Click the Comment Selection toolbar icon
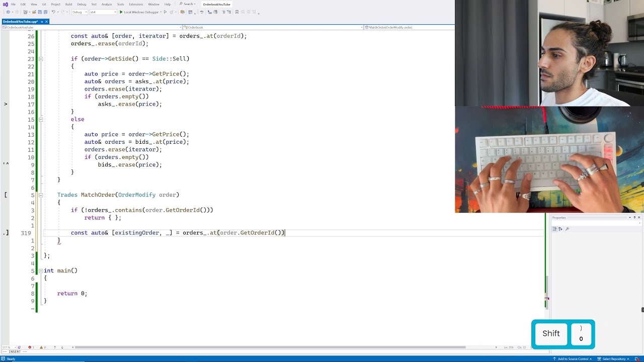The height and width of the screenshot is (362, 644). tap(223, 12)
